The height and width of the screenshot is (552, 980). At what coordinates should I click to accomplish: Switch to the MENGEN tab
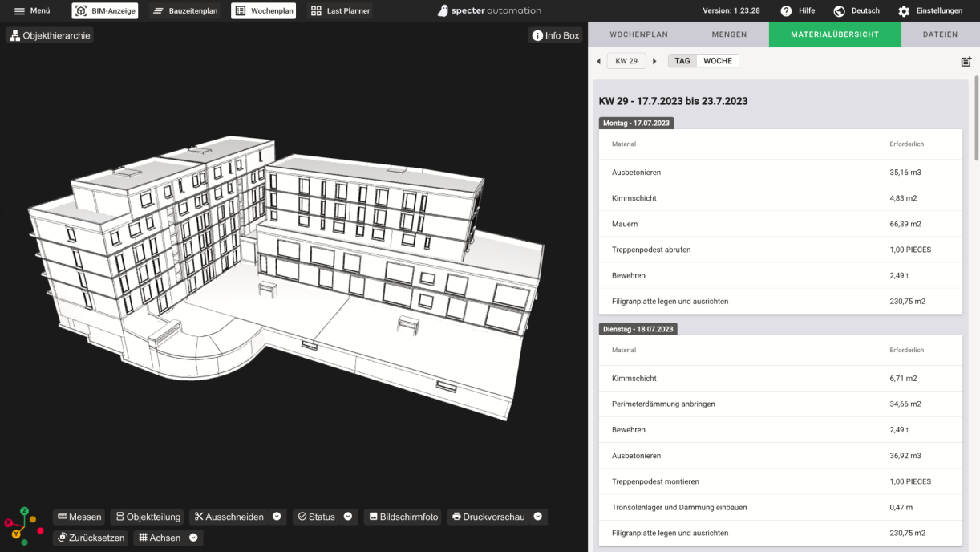tap(729, 34)
